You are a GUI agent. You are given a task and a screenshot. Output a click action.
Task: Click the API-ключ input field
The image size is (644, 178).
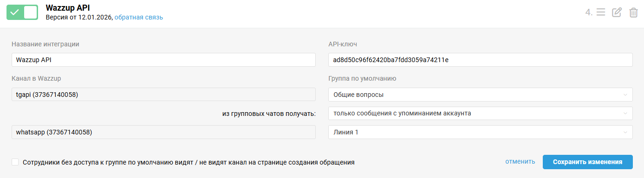coord(481,60)
